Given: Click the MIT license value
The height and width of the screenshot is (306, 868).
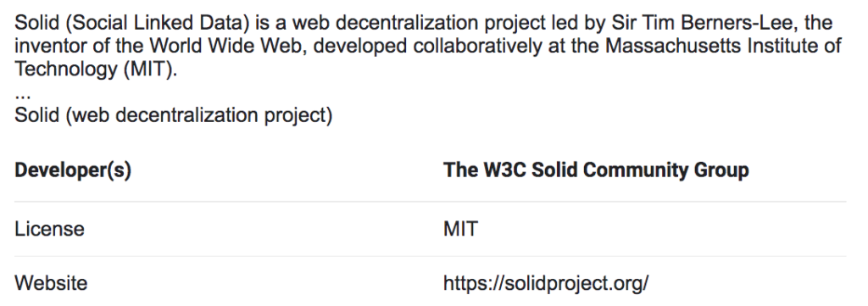Looking at the screenshot, I should [x=460, y=229].
